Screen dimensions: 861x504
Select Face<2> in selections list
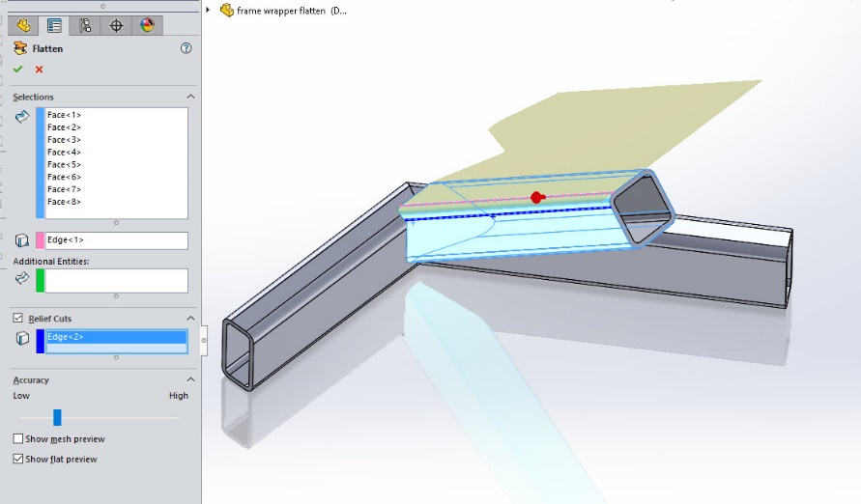tap(64, 127)
